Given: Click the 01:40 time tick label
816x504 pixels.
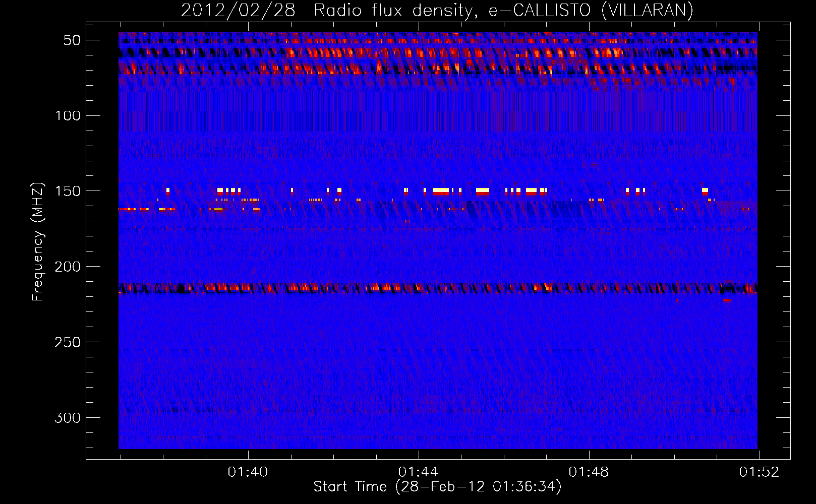Looking at the screenshot, I should tap(248, 472).
